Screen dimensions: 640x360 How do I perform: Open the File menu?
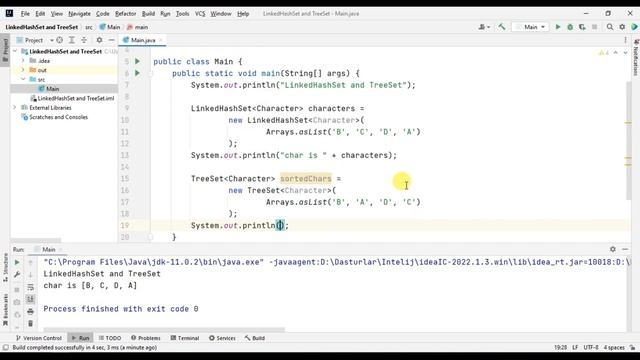pos(25,13)
